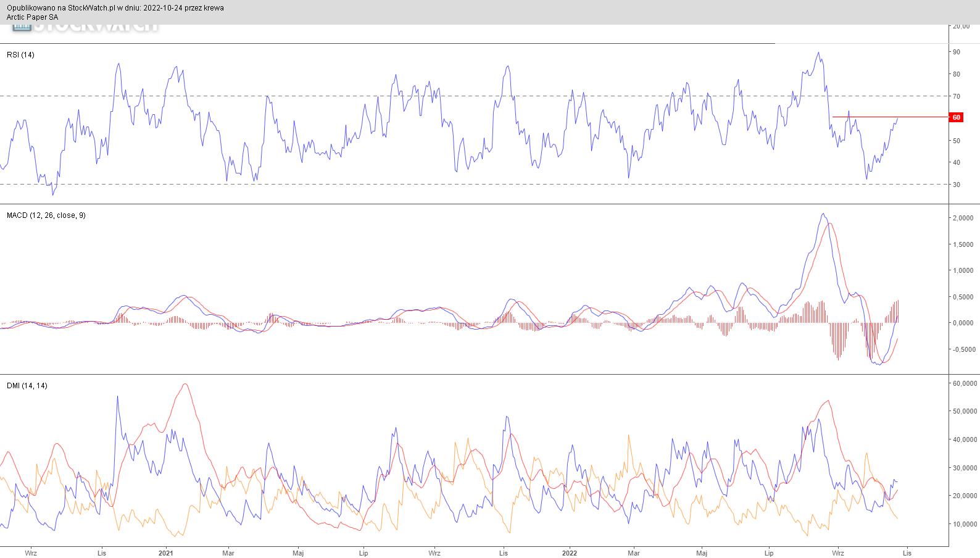980x558 pixels.
Task: Click the 2021 label on the time axis
Action: tap(165, 553)
